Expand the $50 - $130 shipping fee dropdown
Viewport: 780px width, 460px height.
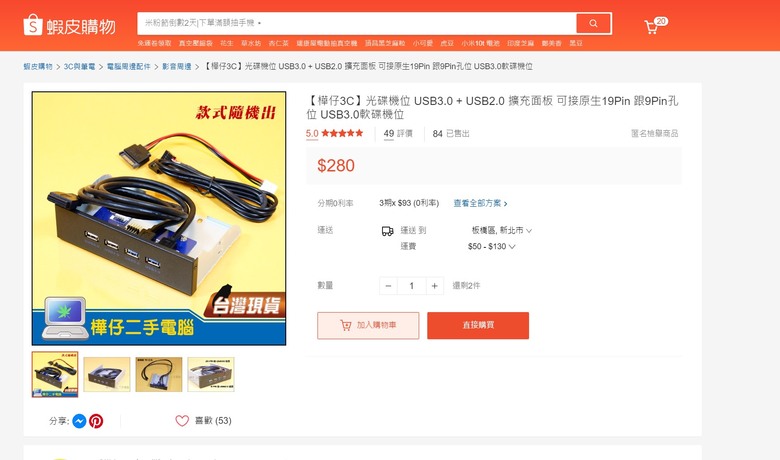pos(491,246)
